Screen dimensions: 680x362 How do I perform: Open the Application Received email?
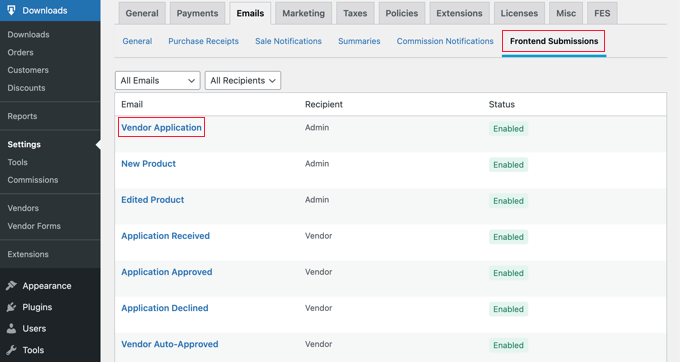[x=165, y=236]
